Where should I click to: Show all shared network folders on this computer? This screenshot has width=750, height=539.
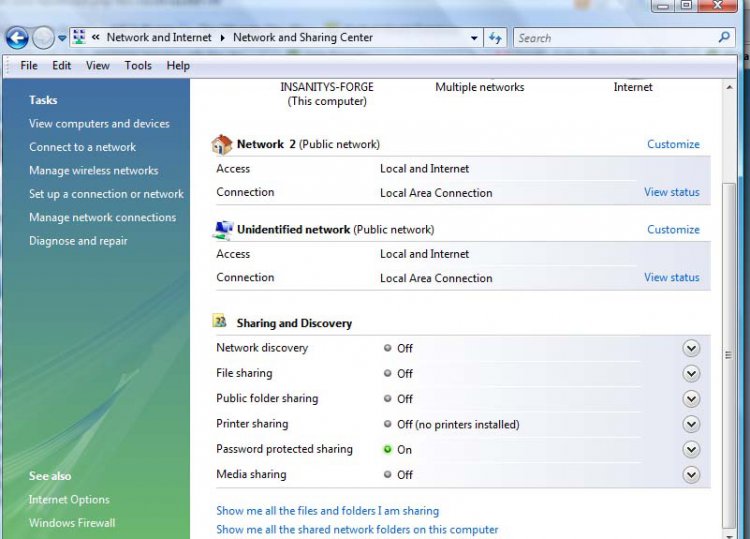click(357, 530)
